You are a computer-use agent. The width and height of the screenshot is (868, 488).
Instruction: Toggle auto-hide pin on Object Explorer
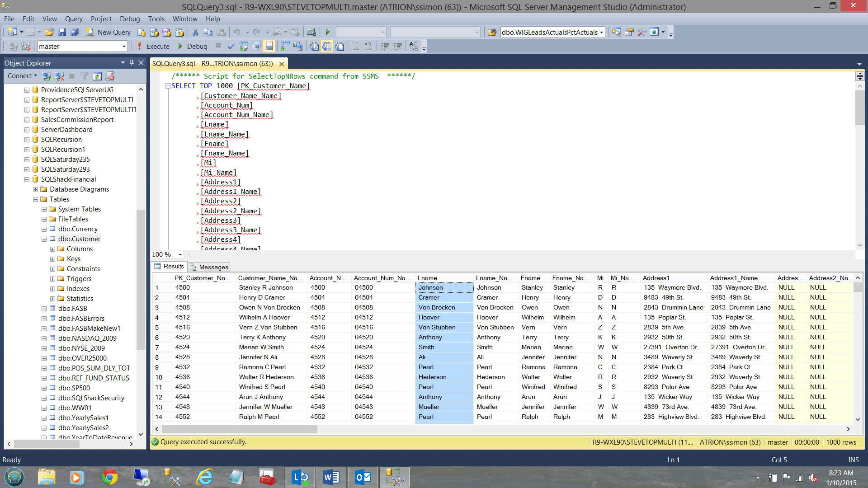point(132,63)
